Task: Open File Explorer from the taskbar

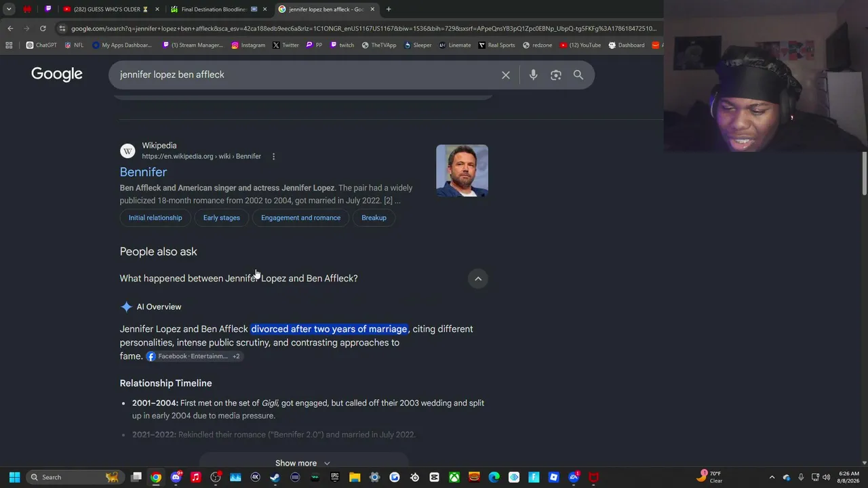Action: point(355,477)
